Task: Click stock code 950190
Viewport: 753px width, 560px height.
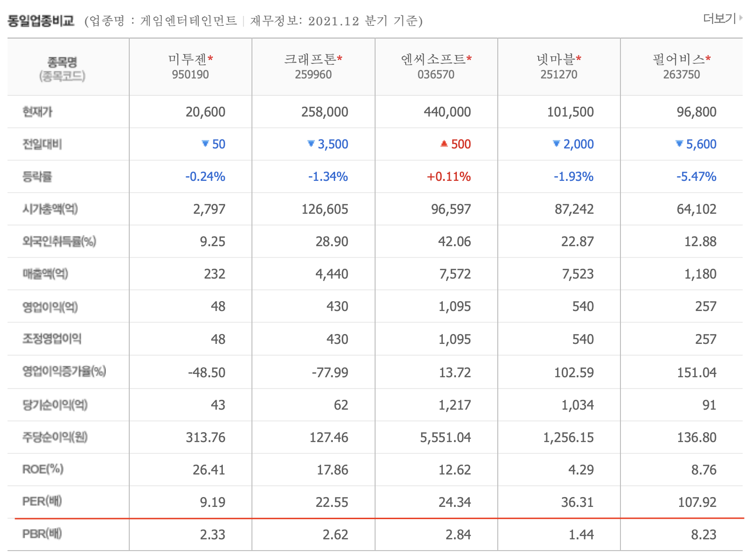Action: [190, 75]
